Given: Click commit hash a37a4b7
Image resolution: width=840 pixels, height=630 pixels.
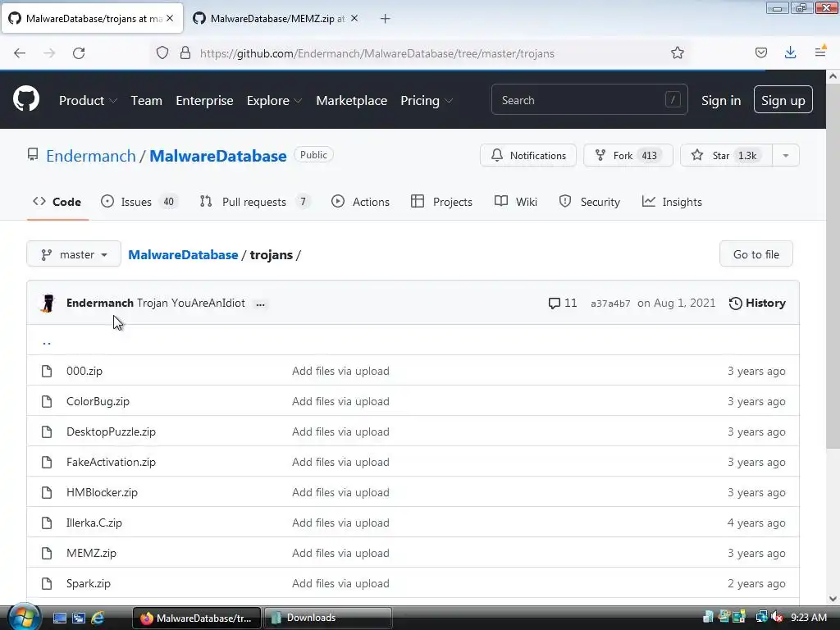Looking at the screenshot, I should click(610, 304).
